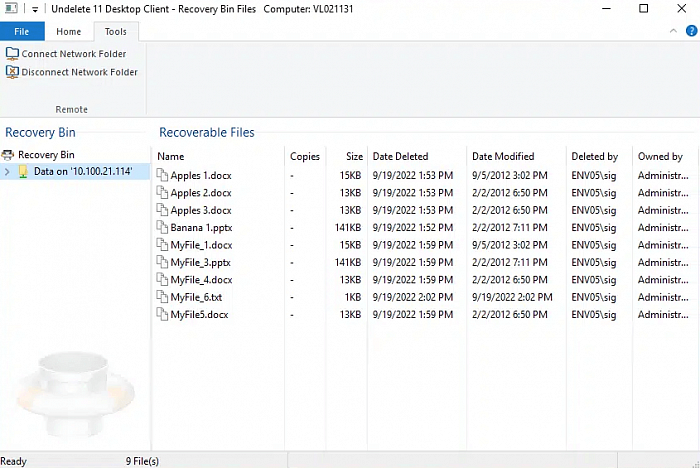Screen dimensions: 700x468
Task: Select the MyFile_3.pptx file name
Action: click(200, 263)
